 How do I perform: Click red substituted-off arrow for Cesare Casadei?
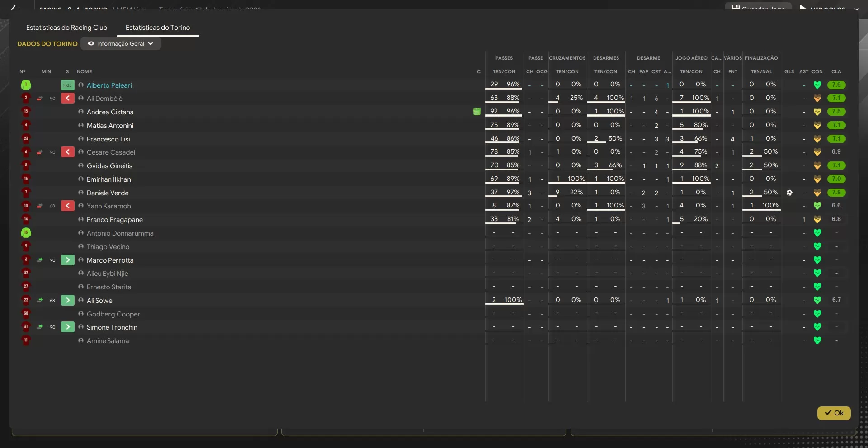point(67,152)
